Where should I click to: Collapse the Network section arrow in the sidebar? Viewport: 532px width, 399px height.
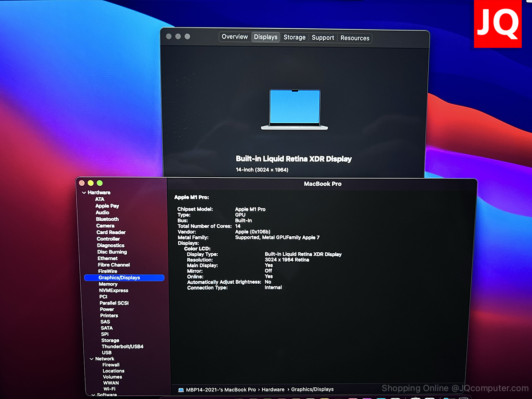(x=92, y=359)
